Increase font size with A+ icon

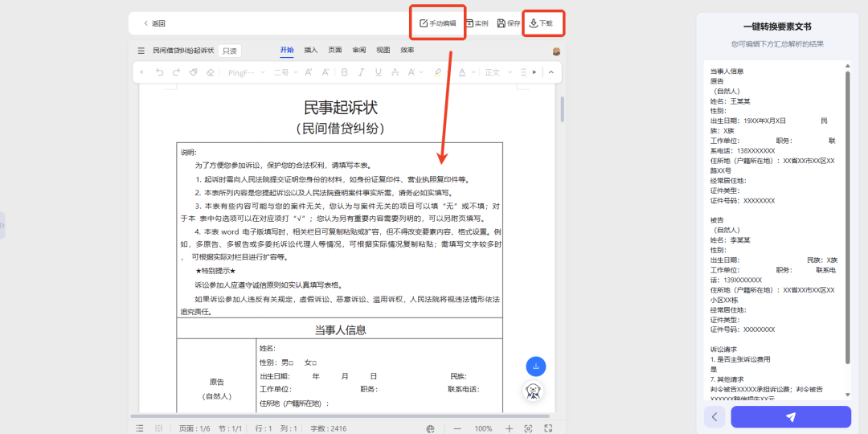click(x=309, y=72)
